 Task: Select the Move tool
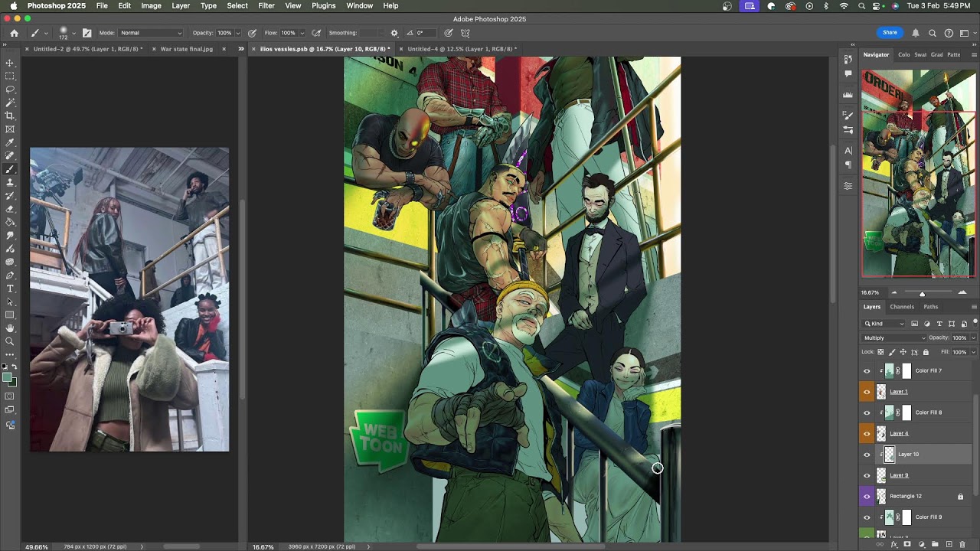[10, 63]
